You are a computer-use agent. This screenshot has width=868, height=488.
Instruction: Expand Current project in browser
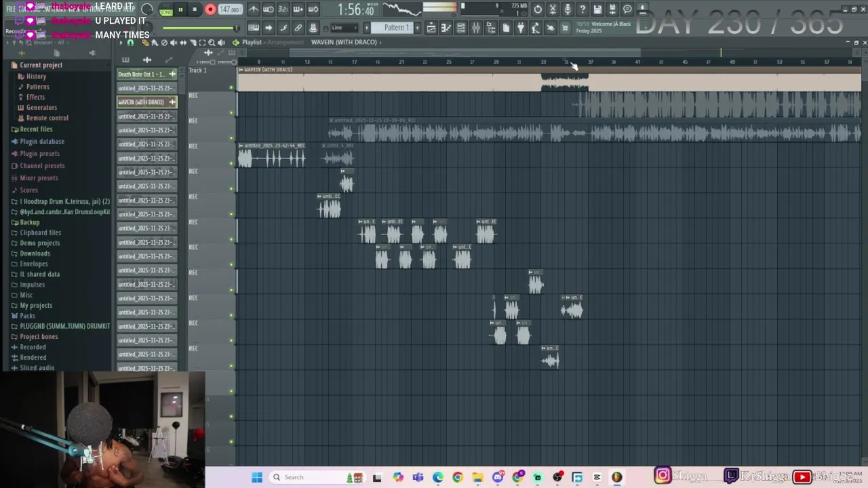(x=41, y=65)
